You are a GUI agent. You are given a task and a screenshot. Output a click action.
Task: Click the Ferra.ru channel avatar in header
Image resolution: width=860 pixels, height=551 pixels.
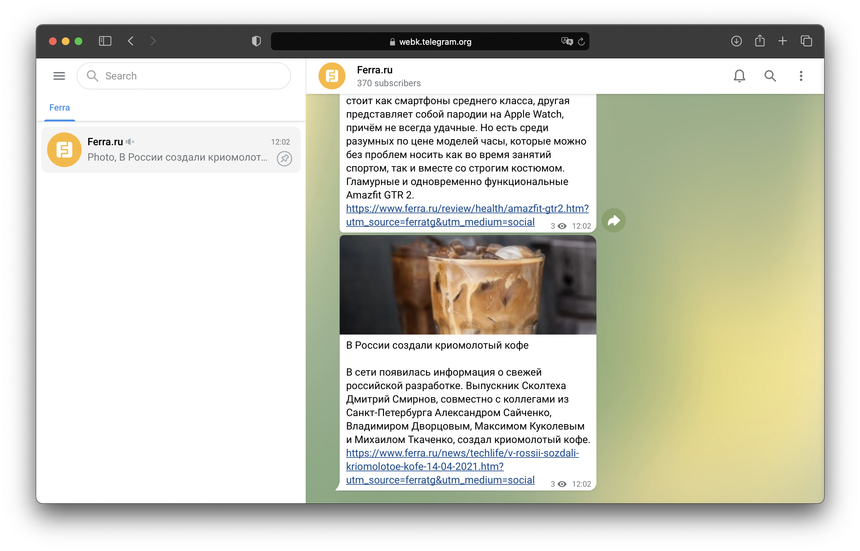click(x=332, y=76)
